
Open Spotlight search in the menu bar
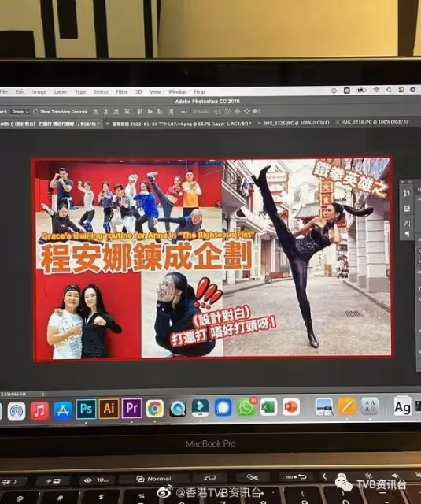click(389, 91)
